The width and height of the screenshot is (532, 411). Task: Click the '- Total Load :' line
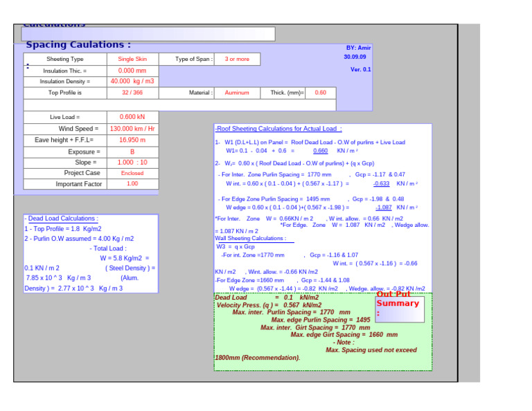pos(108,248)
